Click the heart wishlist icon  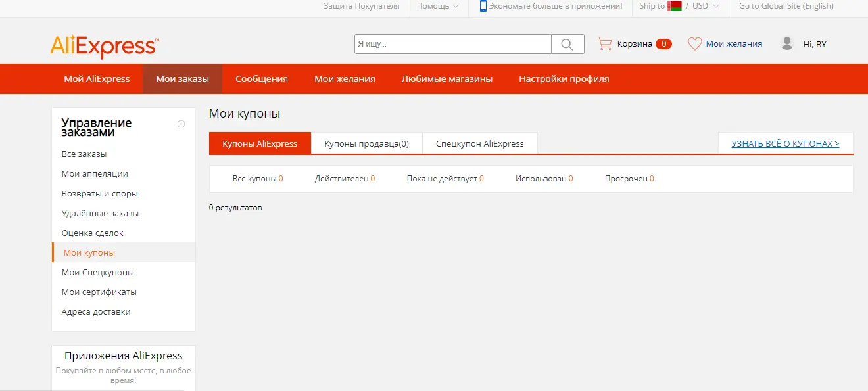click(x=694, y=44)
